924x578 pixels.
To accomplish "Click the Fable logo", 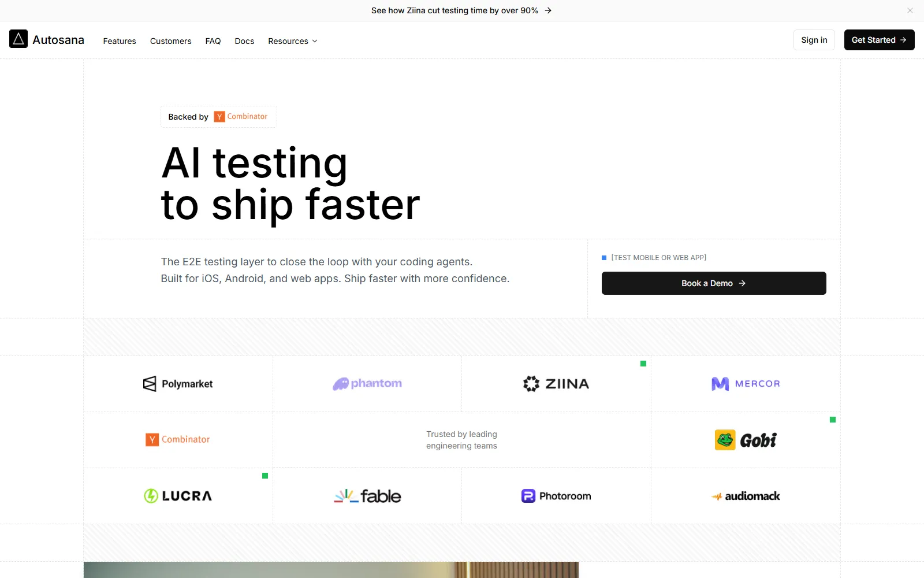I will coord(367,496).
